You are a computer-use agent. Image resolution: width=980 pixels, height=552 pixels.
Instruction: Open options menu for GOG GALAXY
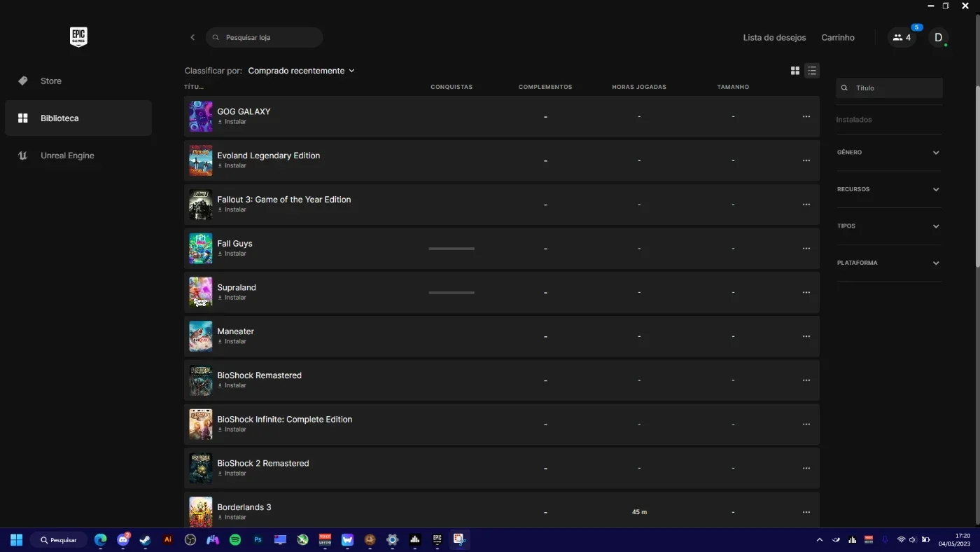click(806, 116)
